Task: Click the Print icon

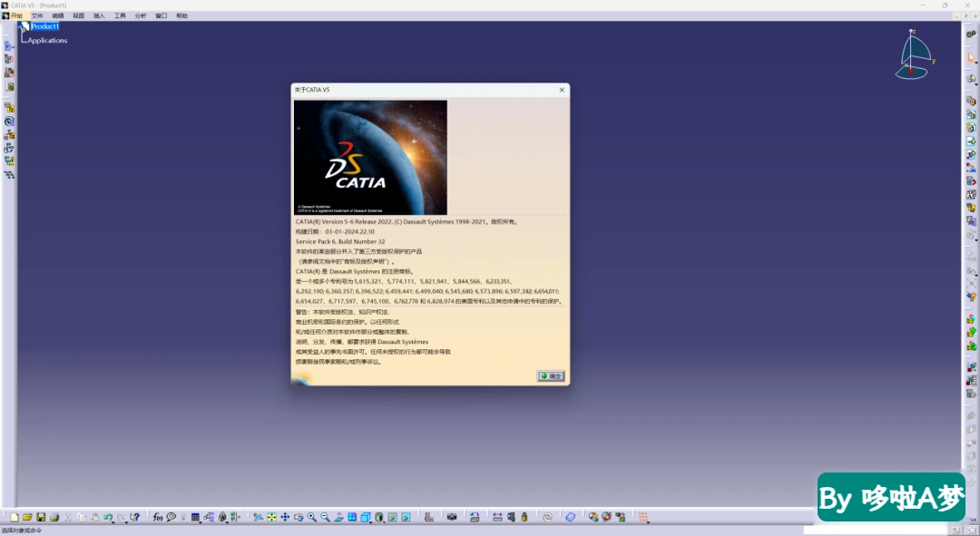Action: 54,517
